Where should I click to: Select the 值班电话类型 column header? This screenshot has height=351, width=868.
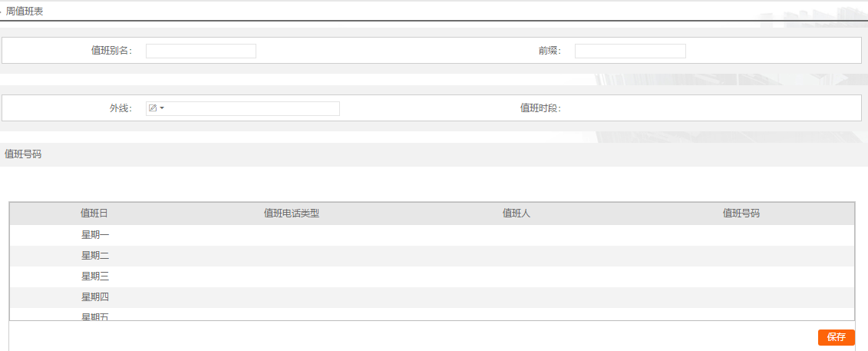292,214
